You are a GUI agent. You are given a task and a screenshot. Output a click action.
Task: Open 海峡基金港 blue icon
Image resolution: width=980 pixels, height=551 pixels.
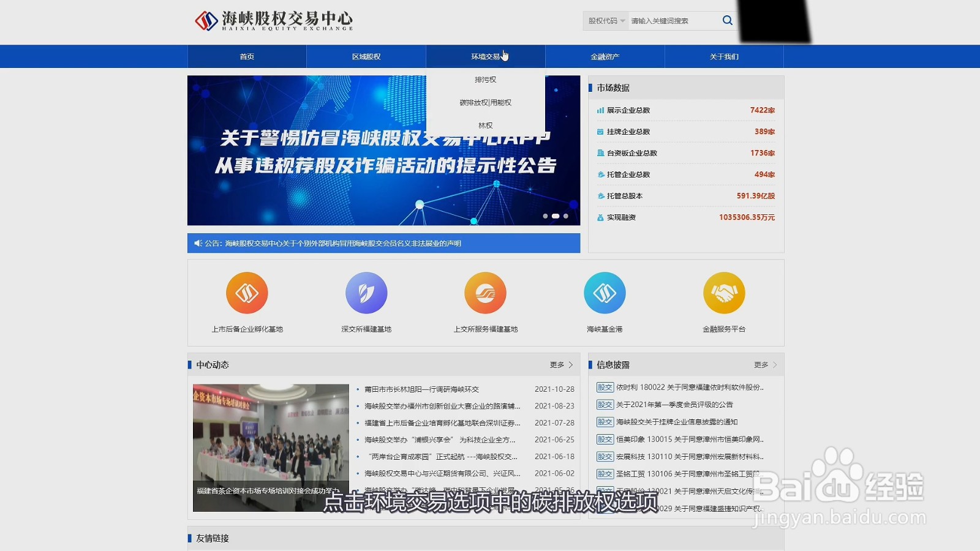point(605,293)
